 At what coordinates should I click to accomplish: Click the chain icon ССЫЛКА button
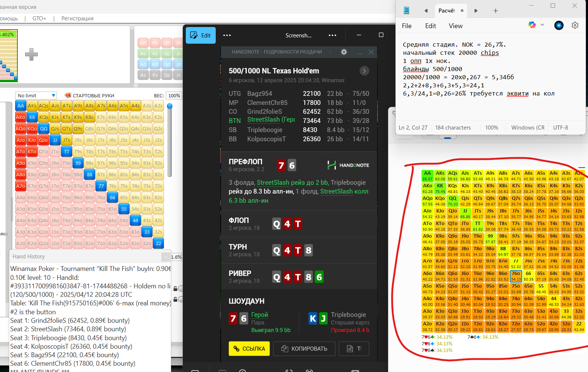tap(249, 349)
